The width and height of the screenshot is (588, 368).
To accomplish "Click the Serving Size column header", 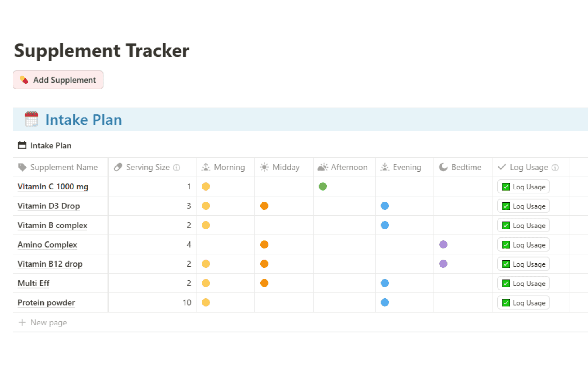I will coord(147,167).
